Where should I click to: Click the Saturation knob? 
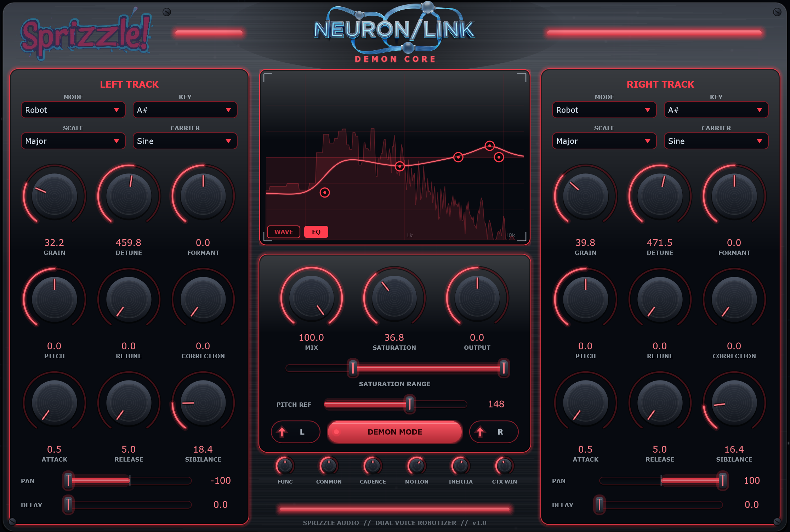[x=394, y=298]
